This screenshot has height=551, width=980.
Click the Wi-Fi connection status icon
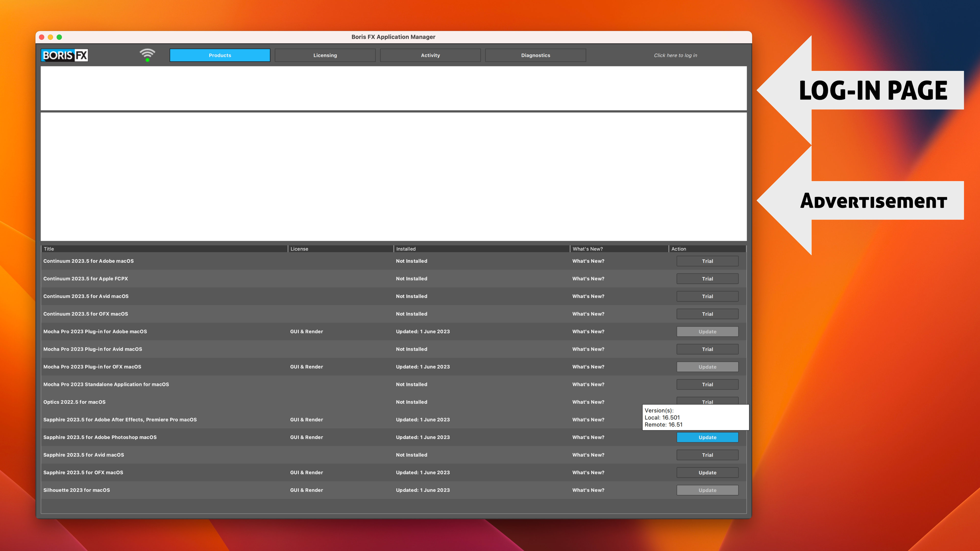[x=147, y=55]
